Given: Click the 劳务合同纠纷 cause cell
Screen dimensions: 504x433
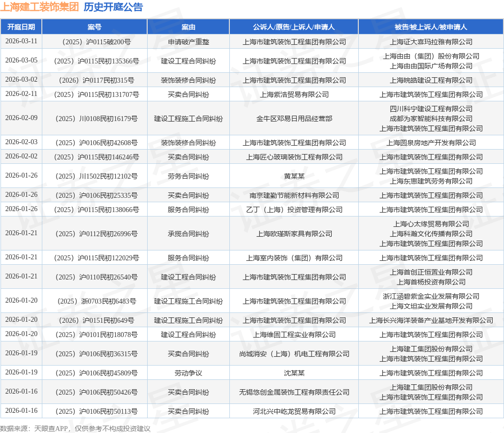Looking at the screenshot, I should click(189, 176).
